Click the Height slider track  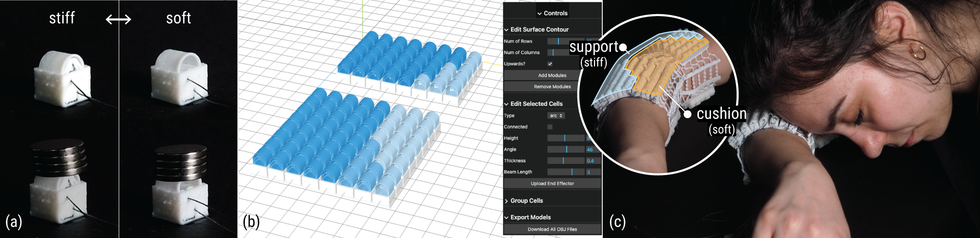point(566,139)
